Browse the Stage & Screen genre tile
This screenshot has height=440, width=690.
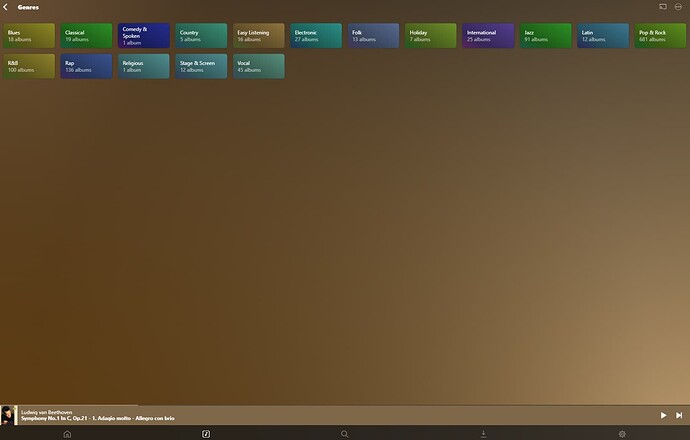[201, 66]
